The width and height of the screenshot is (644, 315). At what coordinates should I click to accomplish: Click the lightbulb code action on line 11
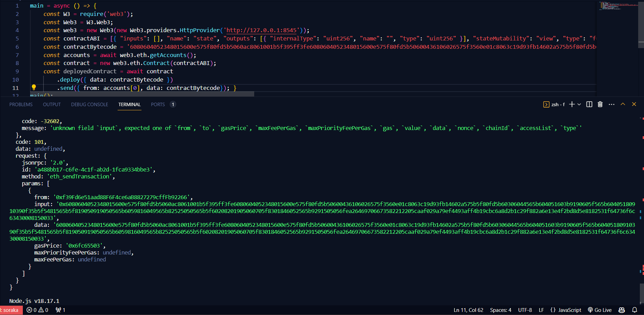pos(34,88)
